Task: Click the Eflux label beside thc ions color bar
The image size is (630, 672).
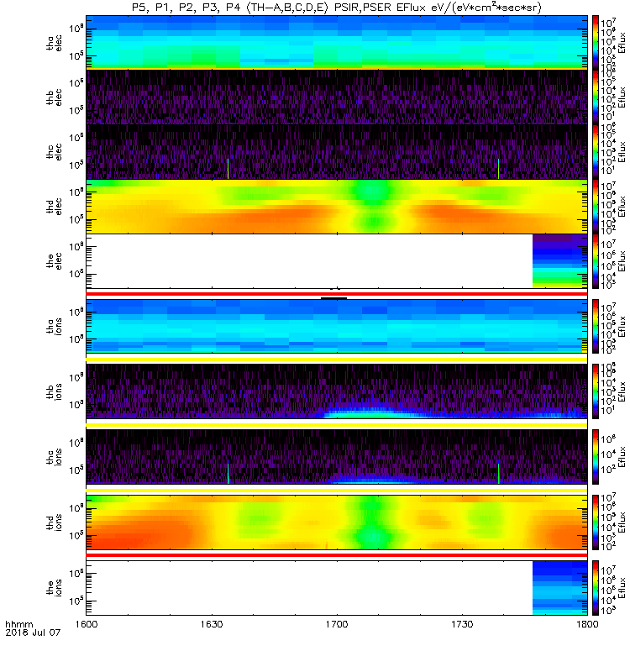Action: click(x=622, y=457)
